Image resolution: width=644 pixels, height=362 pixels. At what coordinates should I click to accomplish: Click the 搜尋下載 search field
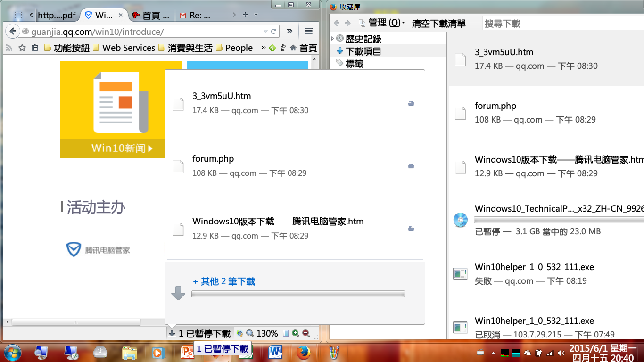click(x=561, y=24)
